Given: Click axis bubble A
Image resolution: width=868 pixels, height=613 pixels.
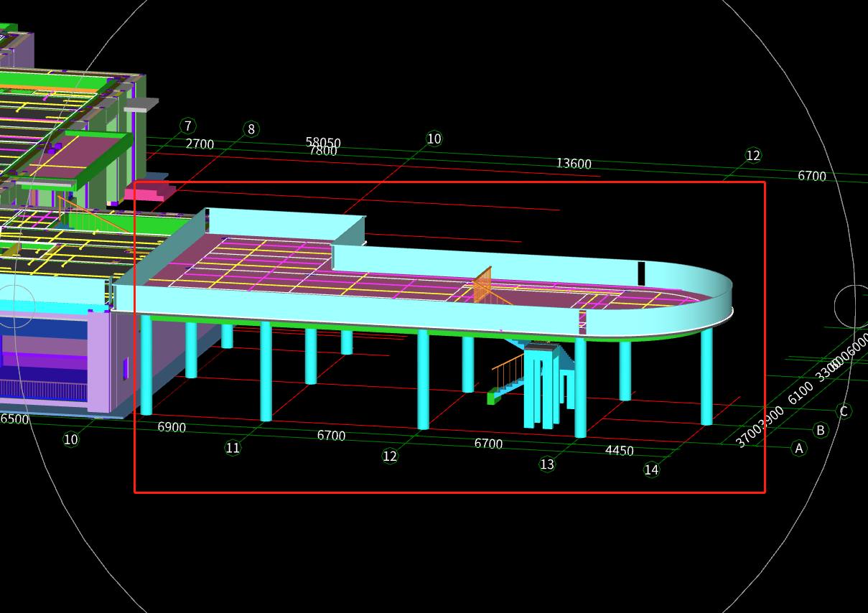Looking at the screenshot, I should (798, 449).
